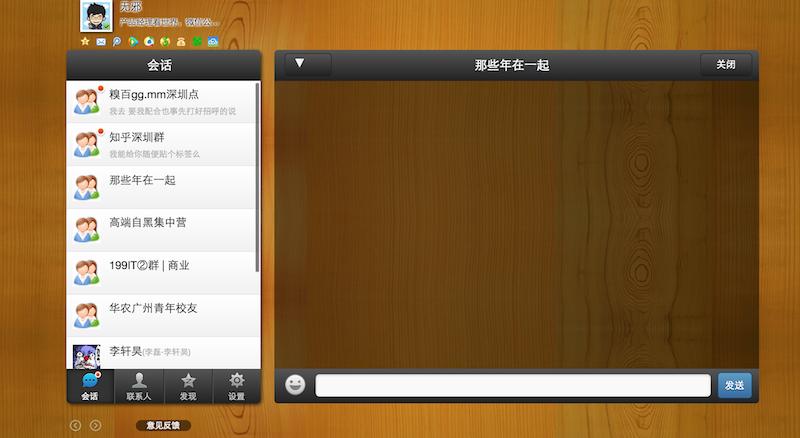
Task: Open the emoji smiley picker
Action: pyautogui.click(x=295, y=385)
